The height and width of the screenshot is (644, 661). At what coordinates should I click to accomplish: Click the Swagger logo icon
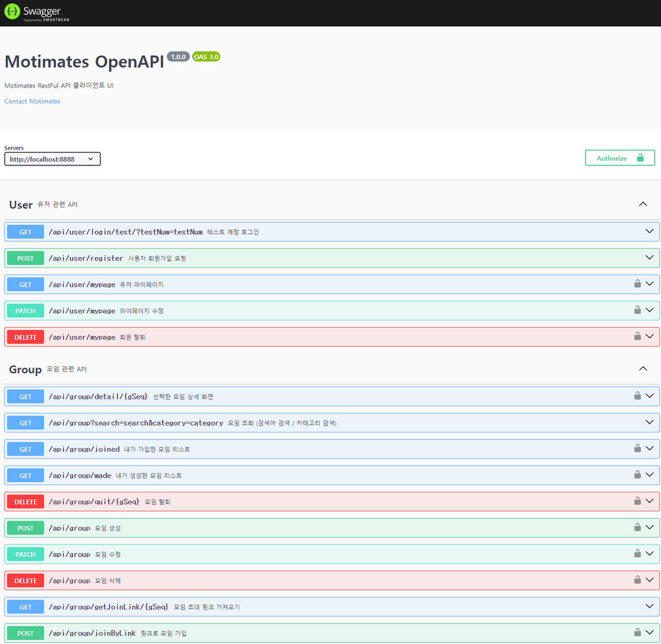[x=12, y=11]
